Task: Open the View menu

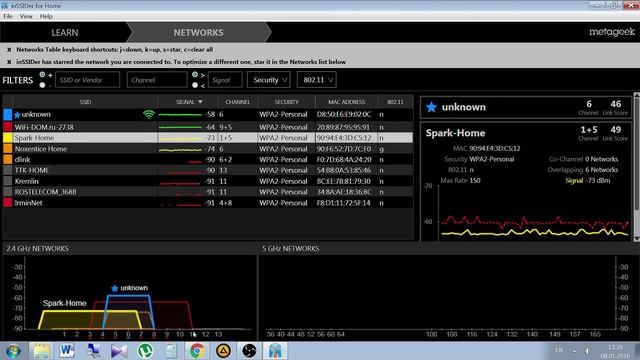Action: click(26, 16)
